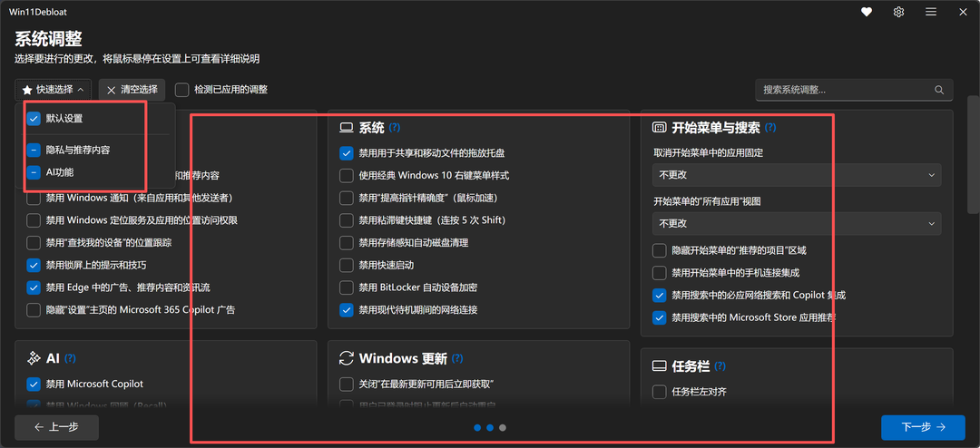Click help icon next to Windows 更新
980x448 pixels.
(x=457, y=358)
